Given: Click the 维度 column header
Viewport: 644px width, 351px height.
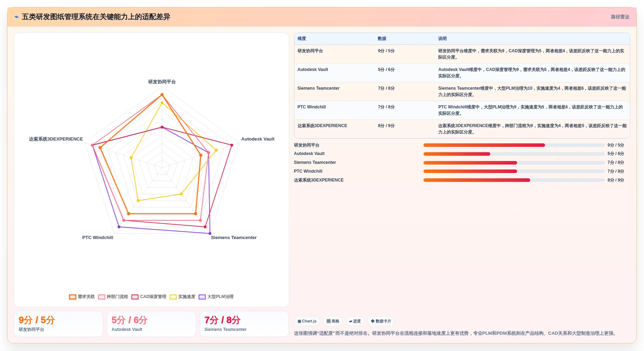Looking at the screenshot, I should tap(302, 39).
